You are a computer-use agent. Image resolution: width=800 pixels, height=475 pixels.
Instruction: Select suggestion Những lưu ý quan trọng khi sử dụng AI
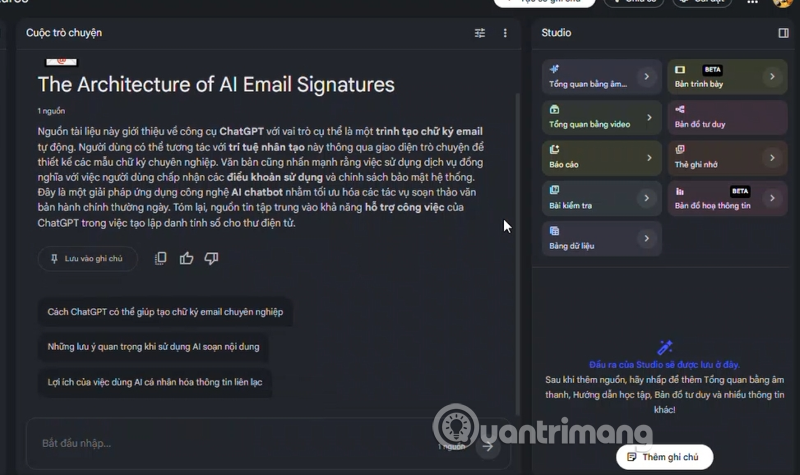(x=153, y=346)
